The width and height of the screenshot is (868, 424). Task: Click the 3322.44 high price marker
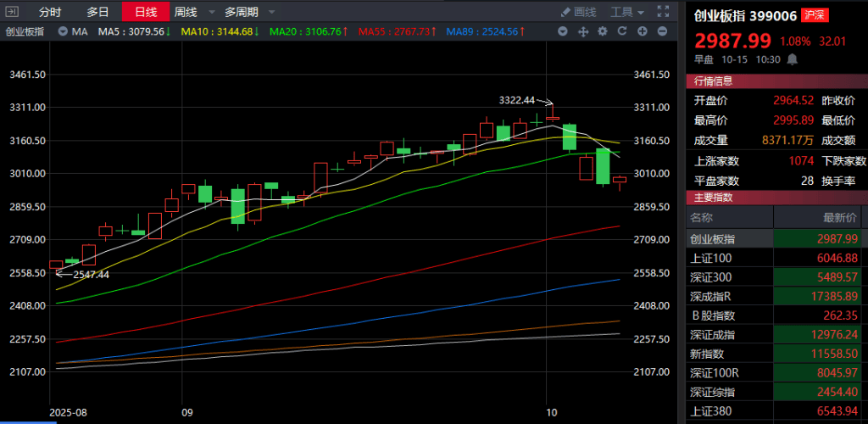pyautogui.click(x=517, y=100)
